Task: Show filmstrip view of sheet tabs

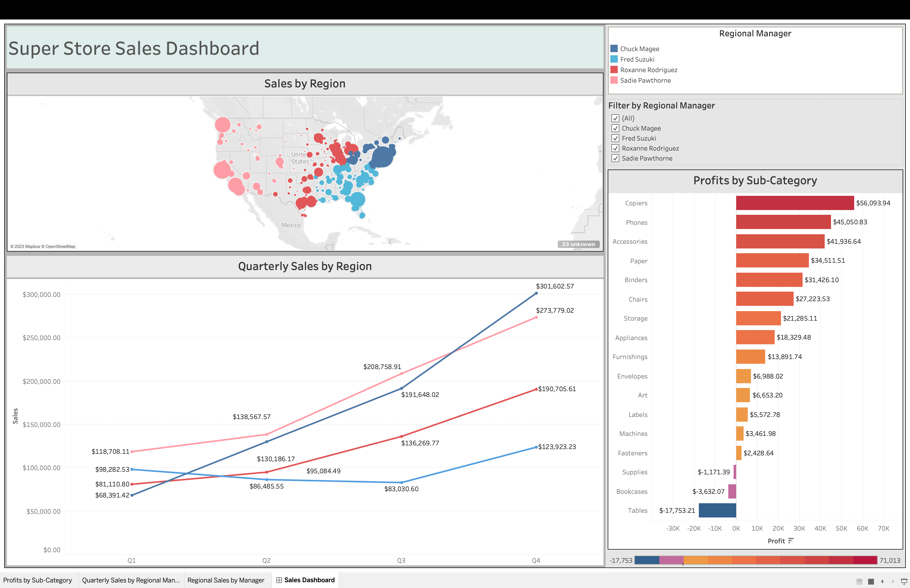Action: [x=860, y=581]
